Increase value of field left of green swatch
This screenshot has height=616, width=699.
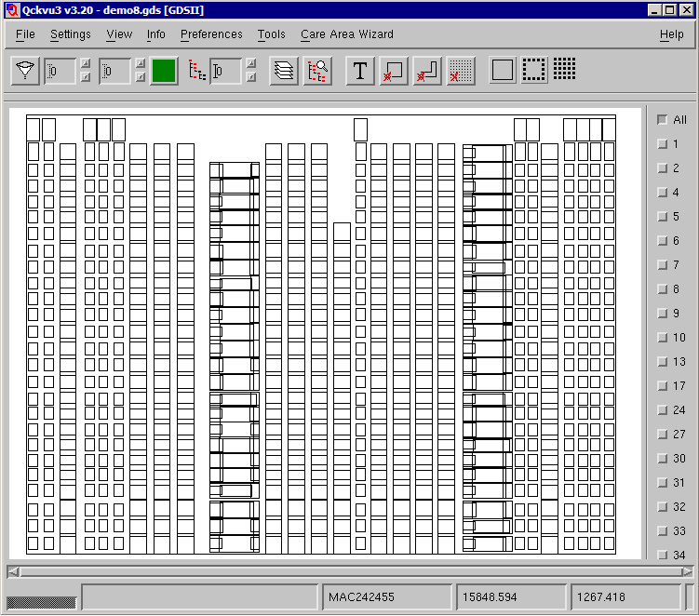(140, 63)
